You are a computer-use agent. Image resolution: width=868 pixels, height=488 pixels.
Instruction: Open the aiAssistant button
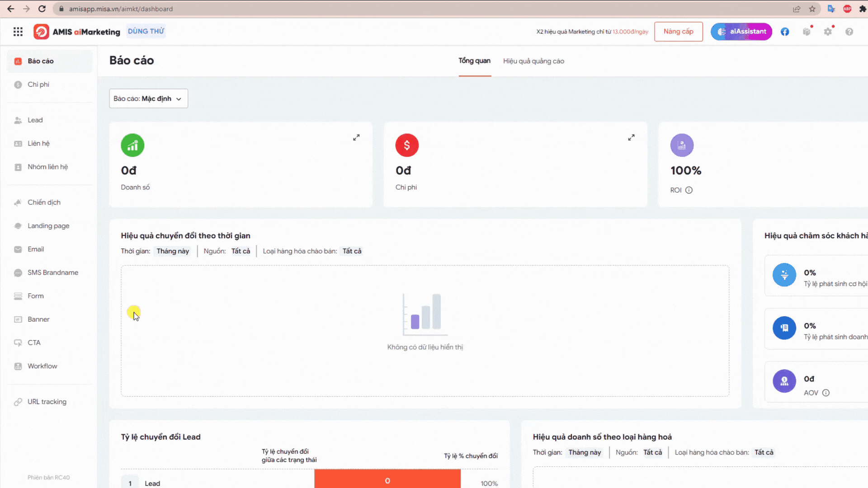pyautogui.click(x=741, y=32)
